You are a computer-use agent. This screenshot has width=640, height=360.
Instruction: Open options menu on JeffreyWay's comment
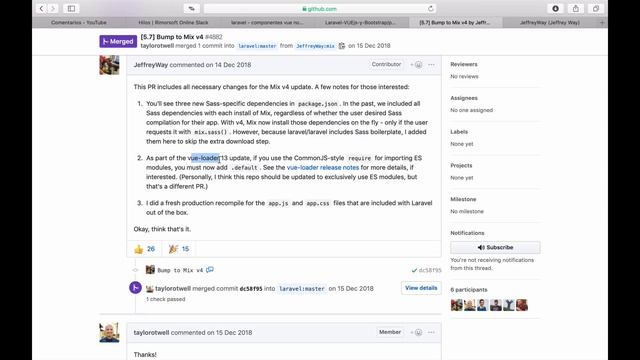[x=431, y=64]
